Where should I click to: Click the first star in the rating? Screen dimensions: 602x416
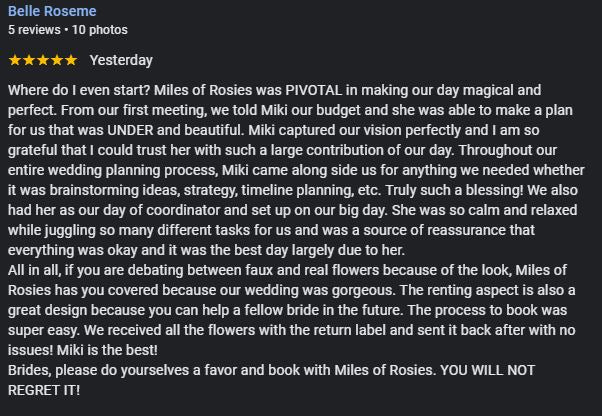click(14, 60)
